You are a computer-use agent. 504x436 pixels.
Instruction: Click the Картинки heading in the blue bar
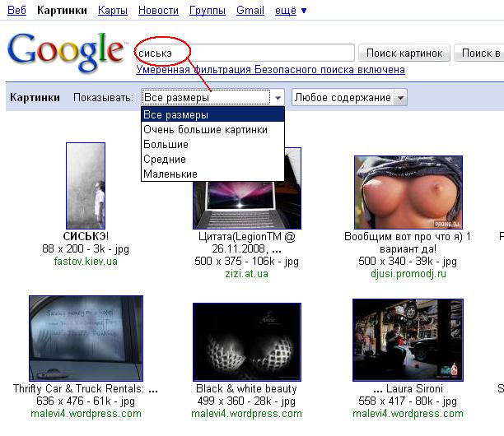(35, 97)
